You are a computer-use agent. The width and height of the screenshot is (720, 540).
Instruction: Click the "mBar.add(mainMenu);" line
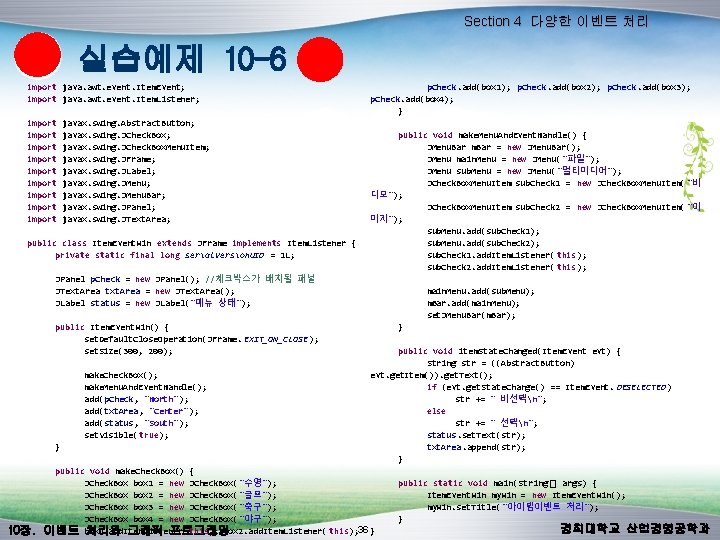click(473, 303)
